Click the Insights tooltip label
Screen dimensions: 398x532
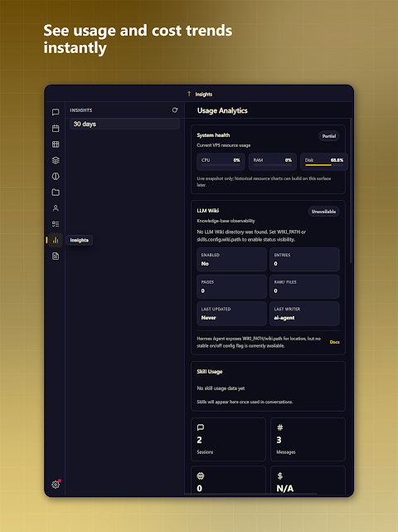coord(80,240)
